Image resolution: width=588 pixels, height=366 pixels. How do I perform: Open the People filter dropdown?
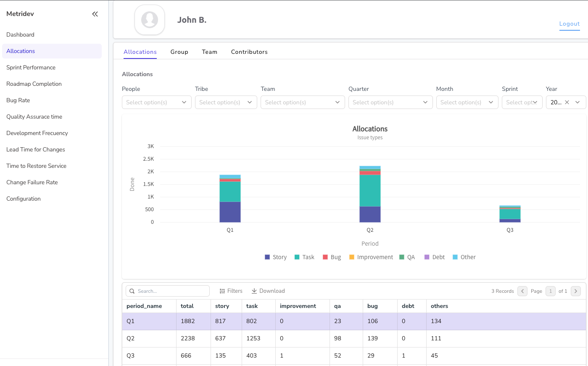[x=156, y=102]
